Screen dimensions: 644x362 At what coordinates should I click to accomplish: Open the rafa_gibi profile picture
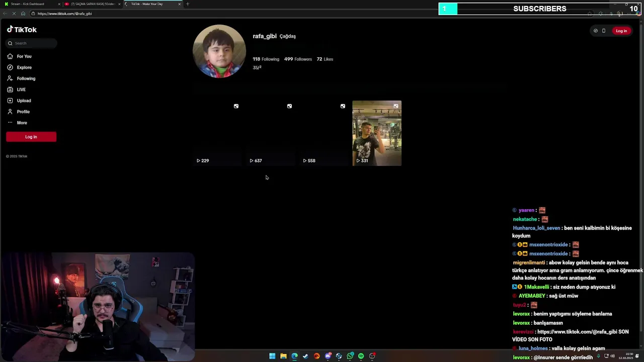(219, 51)
